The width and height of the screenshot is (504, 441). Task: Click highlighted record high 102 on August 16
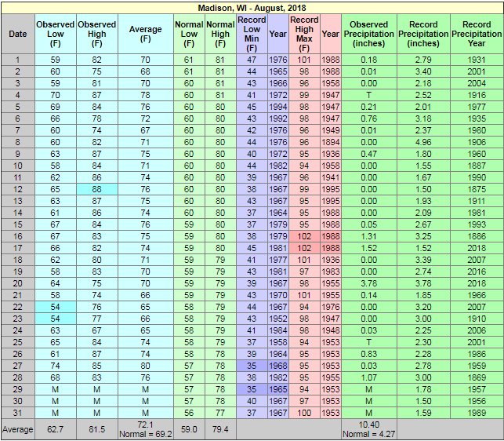pyautogui.click(x=304, y=236)
